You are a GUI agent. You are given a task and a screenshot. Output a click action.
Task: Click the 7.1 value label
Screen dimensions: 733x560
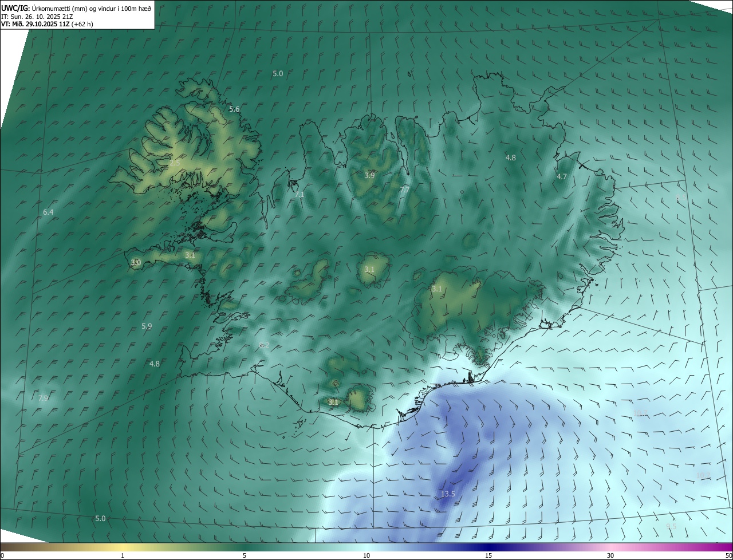299,194
